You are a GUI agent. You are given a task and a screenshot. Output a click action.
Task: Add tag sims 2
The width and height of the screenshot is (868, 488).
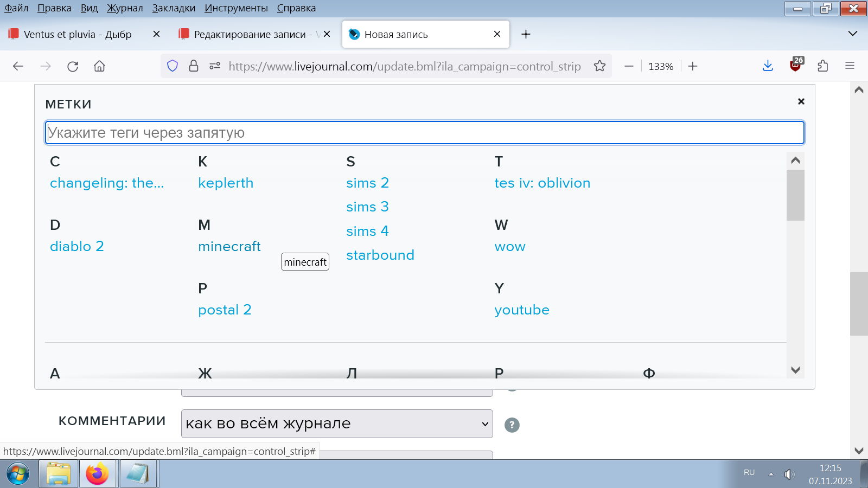coord(367,183)
